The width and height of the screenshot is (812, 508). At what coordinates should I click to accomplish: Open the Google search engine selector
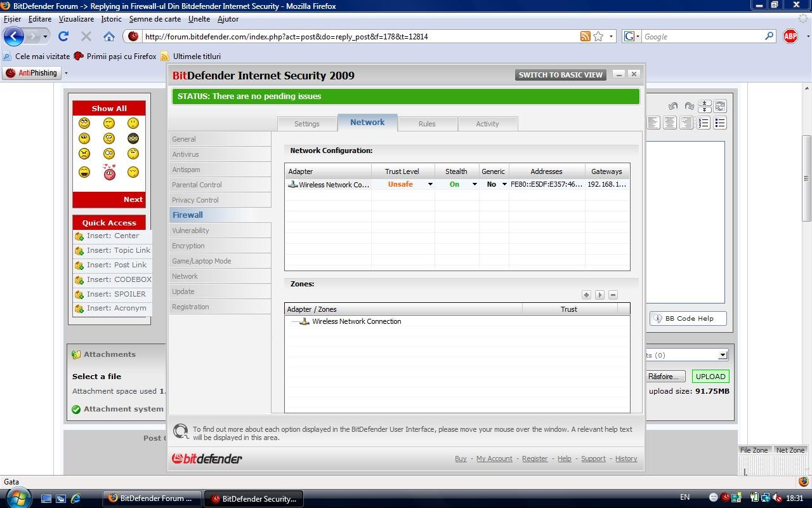pos(632,36)
